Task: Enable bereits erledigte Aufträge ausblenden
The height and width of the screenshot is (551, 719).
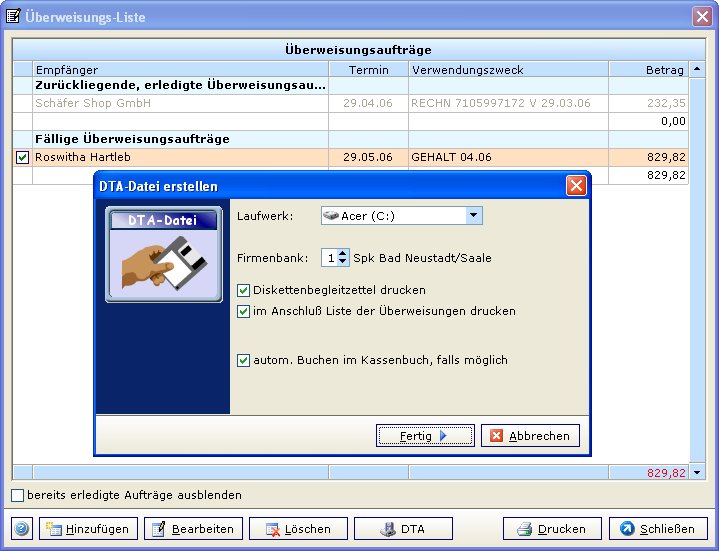Action: 18,495
